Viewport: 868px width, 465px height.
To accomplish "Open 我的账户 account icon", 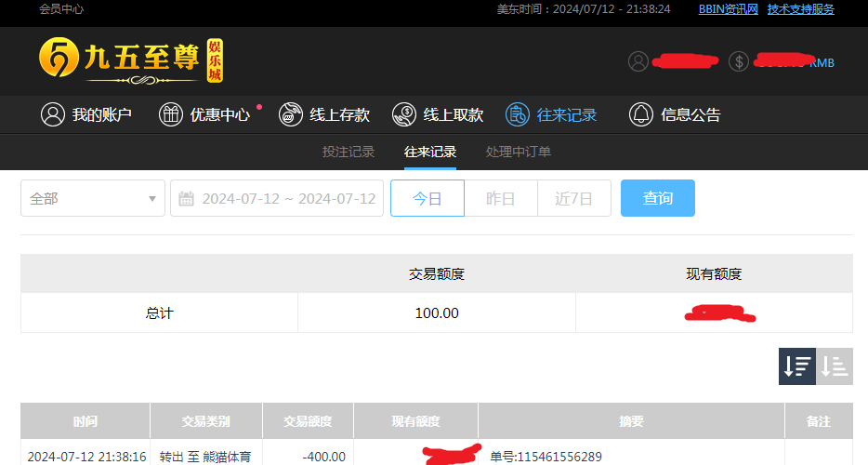I will (x=52, y=114).
